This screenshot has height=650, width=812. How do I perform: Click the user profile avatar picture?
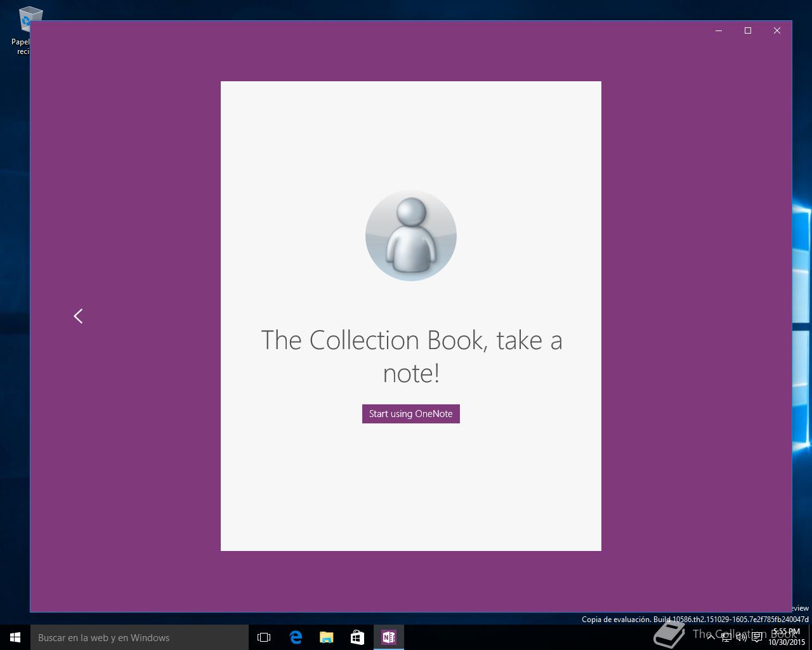pyautogui.click(x=411, y=235)
